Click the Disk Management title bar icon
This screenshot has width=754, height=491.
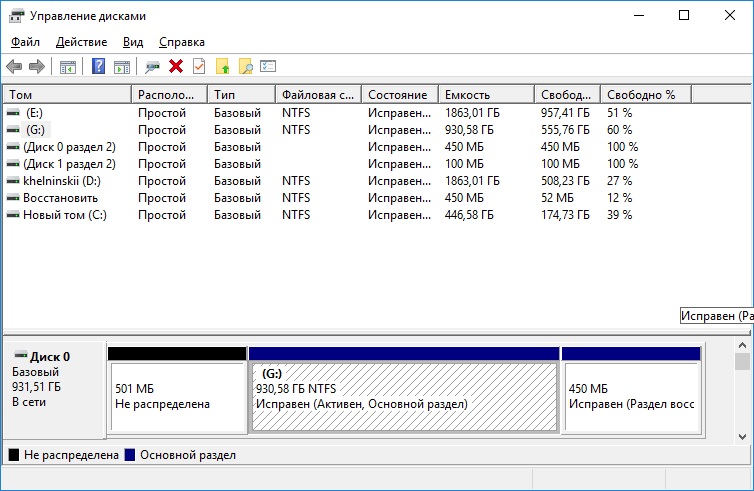(16, 16)
